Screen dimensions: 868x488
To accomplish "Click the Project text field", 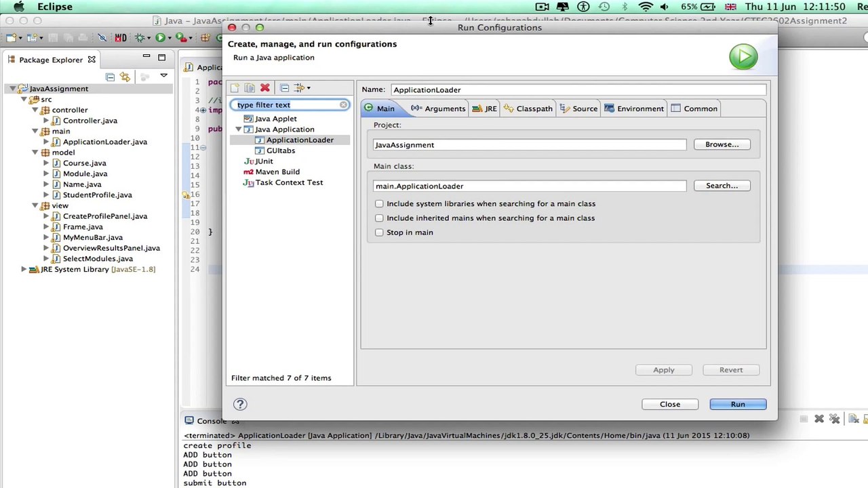I will [x=529, y=144].
